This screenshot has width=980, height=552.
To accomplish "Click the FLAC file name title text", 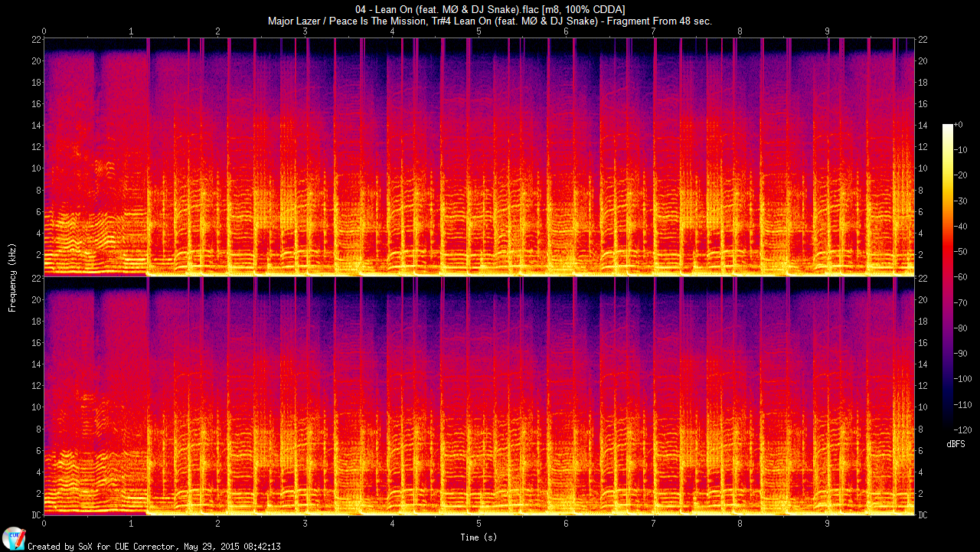I will [x=490, y=9].
